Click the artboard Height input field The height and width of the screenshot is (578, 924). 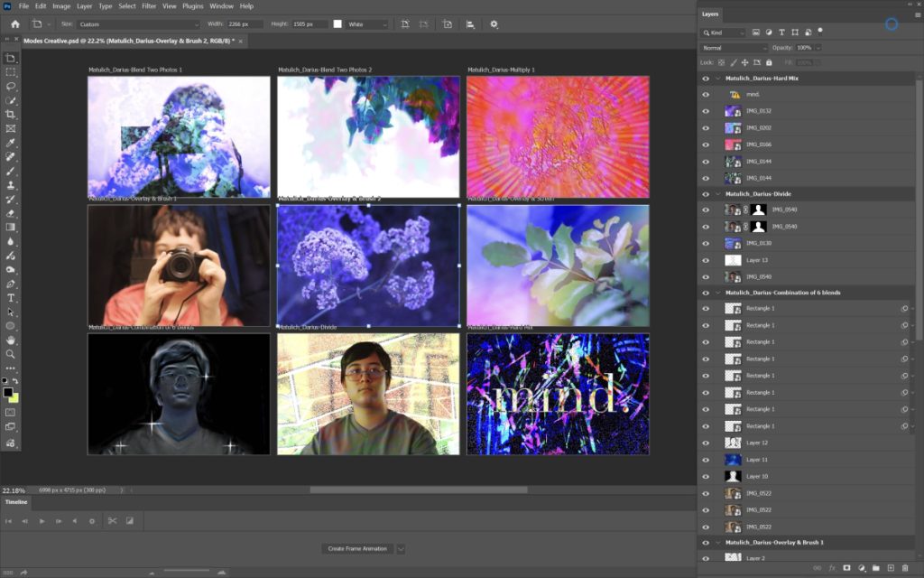(310, 24)
